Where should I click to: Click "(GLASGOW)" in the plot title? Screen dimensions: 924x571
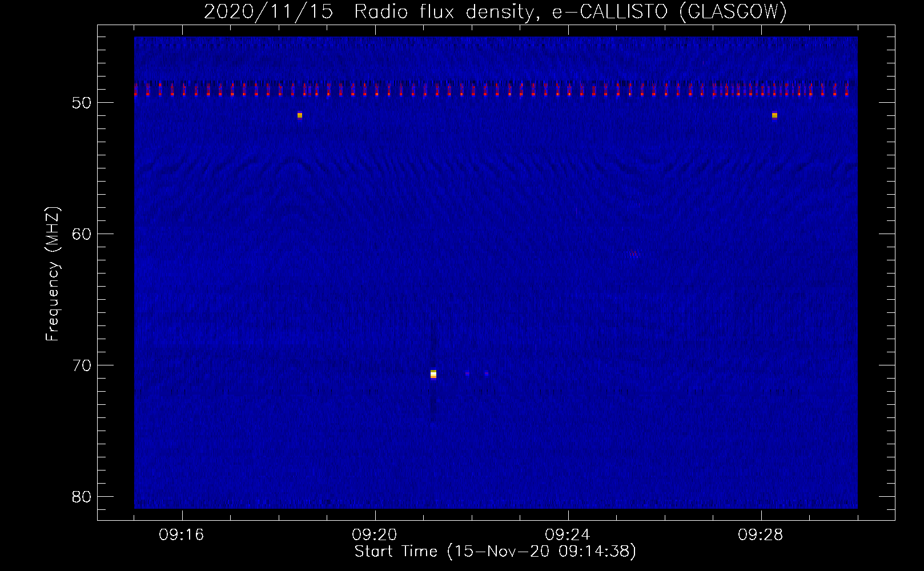tap(733, 12)
